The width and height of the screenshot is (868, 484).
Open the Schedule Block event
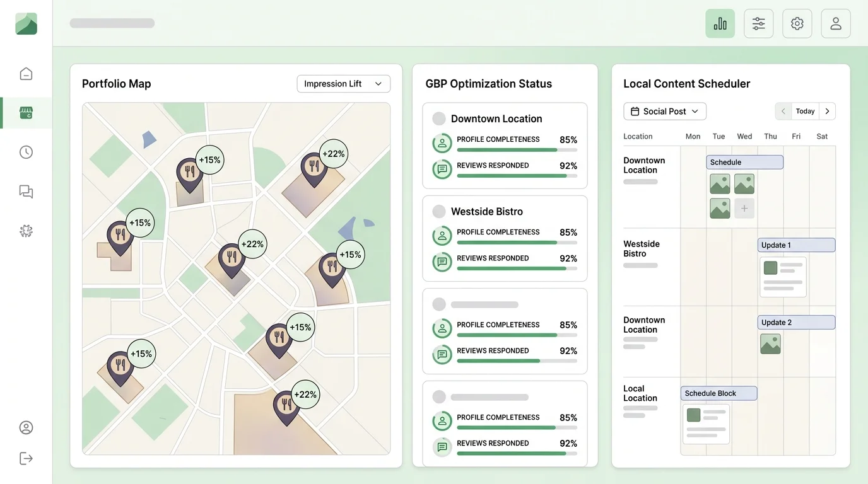point(718,393)
